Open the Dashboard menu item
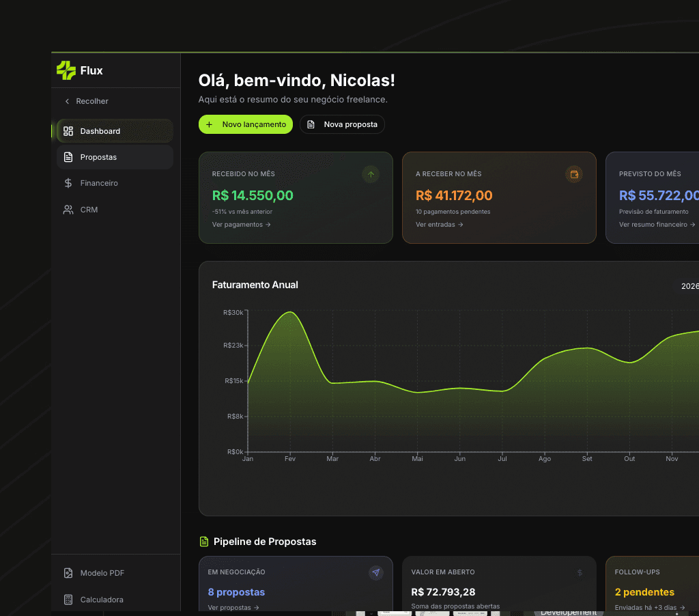Viewport: 699px width, 616px height. (115, 131)
